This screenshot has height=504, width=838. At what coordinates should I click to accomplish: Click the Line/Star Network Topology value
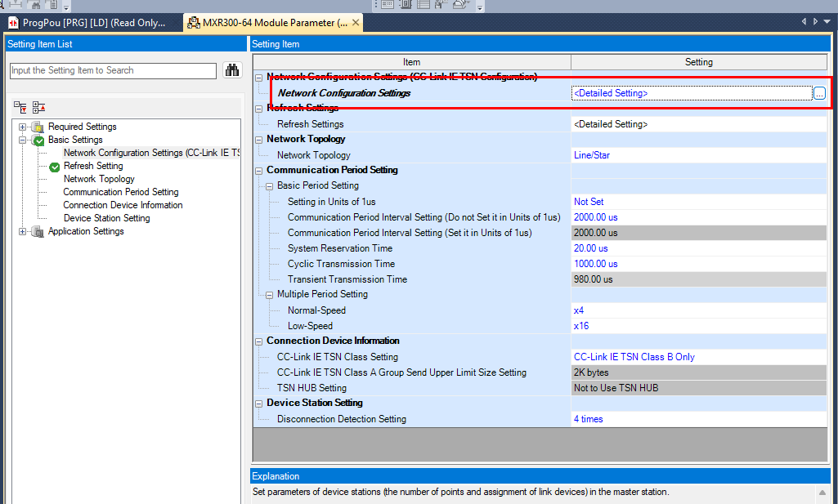tap(592, 155)
